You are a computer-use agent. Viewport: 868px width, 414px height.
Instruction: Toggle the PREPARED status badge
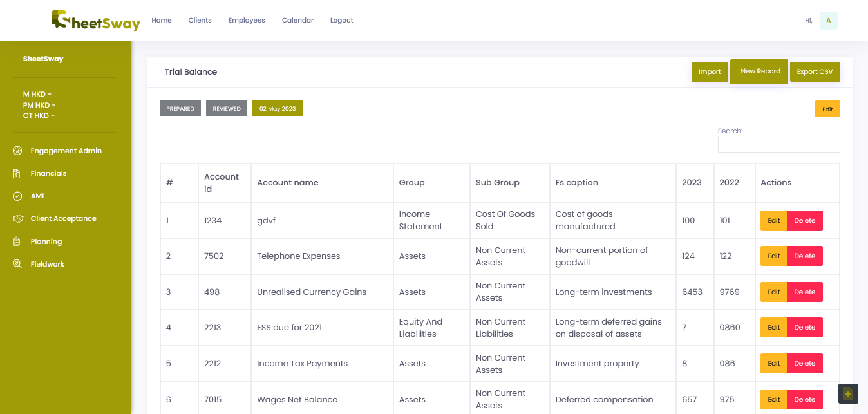click(180, 109)
